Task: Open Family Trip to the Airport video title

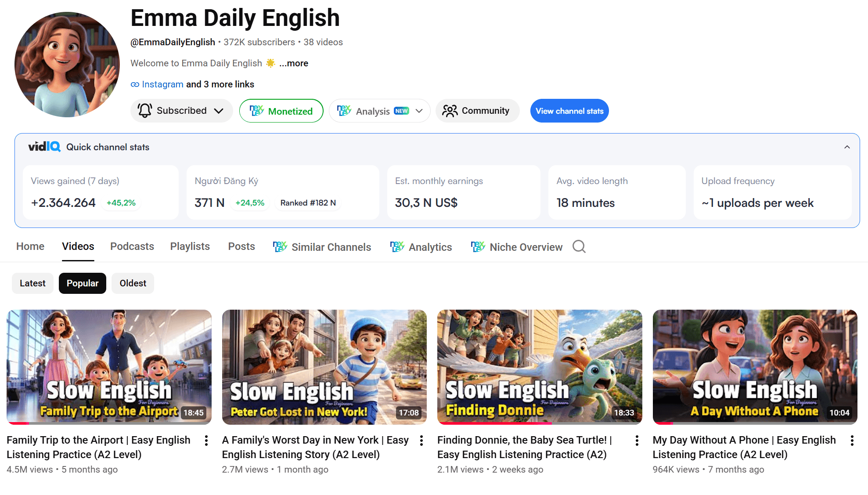Action: coord(98,447)
